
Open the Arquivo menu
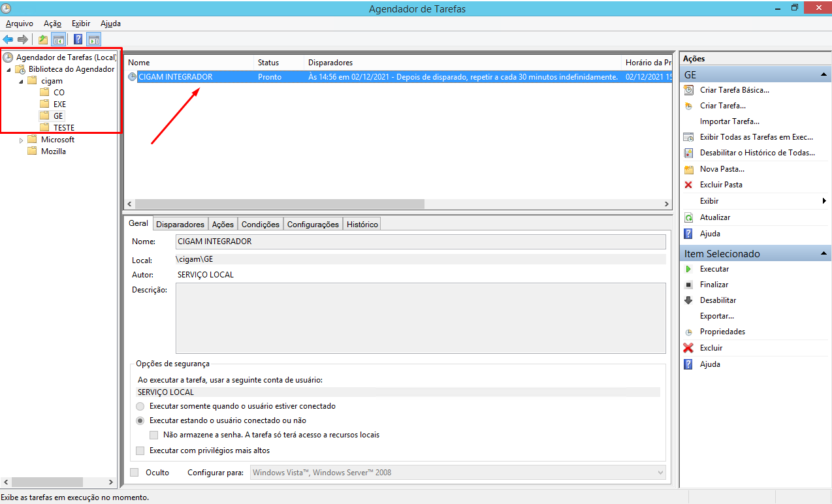tap(20, 24)
